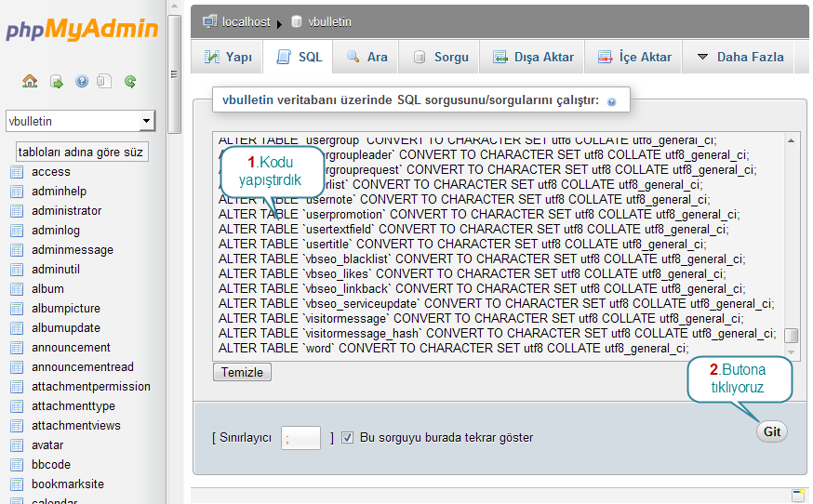Open the Ara tab
Screen dimensions: 813x504
click(367, 57)
